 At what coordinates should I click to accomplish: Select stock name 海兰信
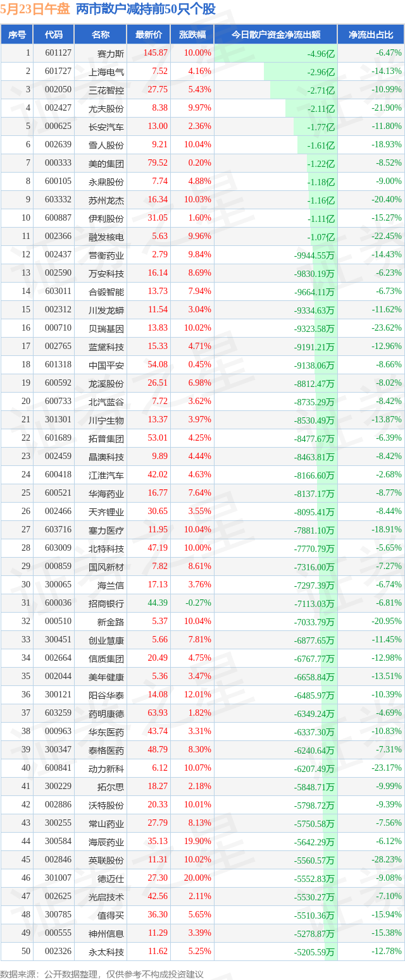[111, 585]
